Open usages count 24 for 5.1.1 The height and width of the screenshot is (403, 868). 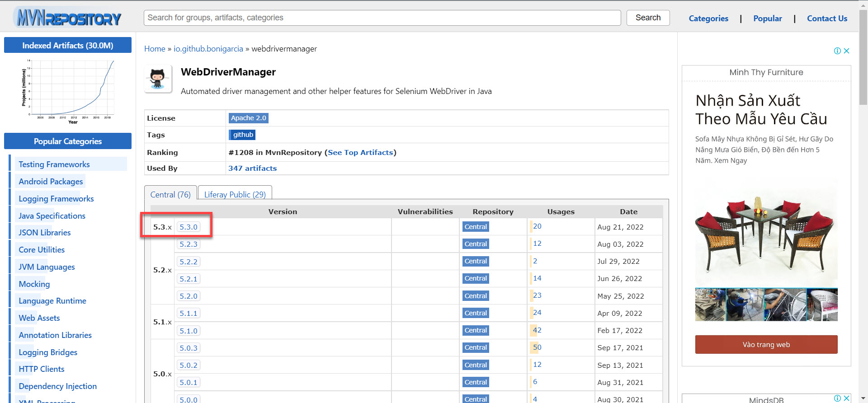(x=537, y=313)
